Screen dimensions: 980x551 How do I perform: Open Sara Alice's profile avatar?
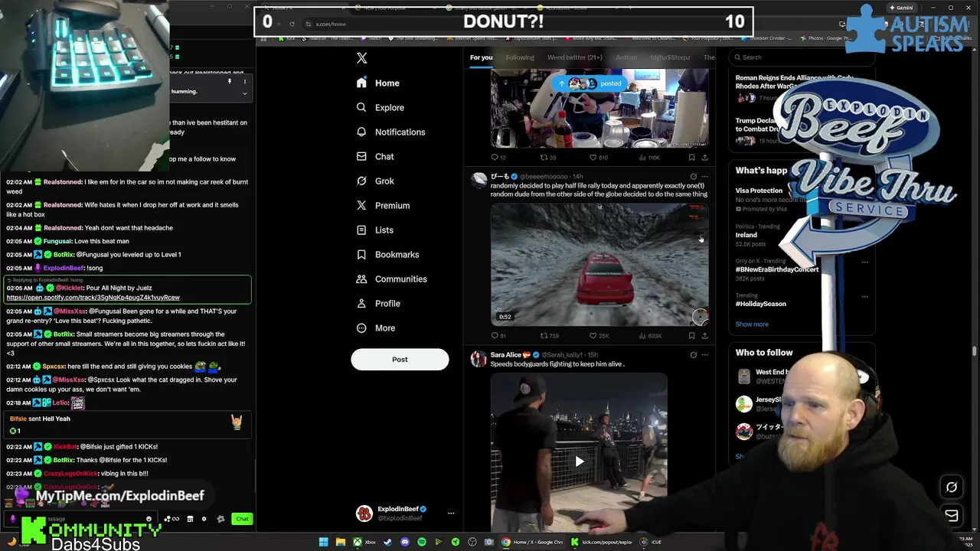(x=479, y=359)
